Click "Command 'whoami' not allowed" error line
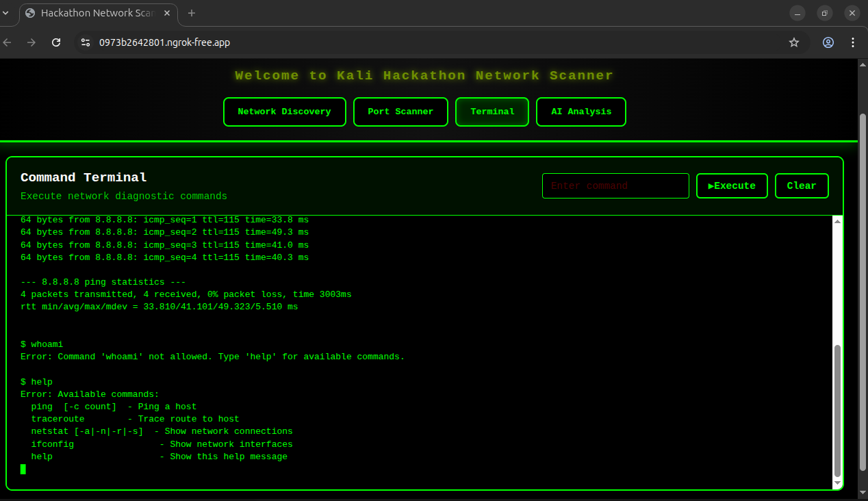868x501 pixels. [212, 357]
